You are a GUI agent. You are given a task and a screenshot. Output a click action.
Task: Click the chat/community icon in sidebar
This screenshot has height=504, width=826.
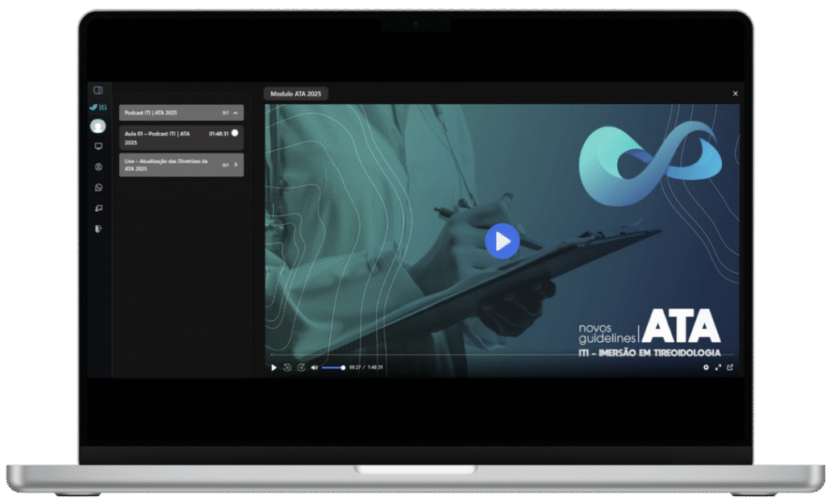[98, 208]
